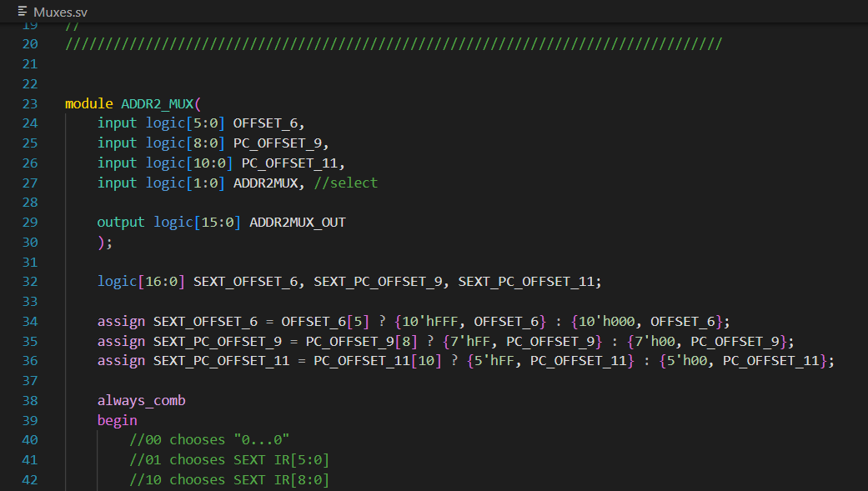Image resolution: width=868 pixels, height=491 pixels.
Task: Click the '//select' comment
Action: click(x=345, y=183)
